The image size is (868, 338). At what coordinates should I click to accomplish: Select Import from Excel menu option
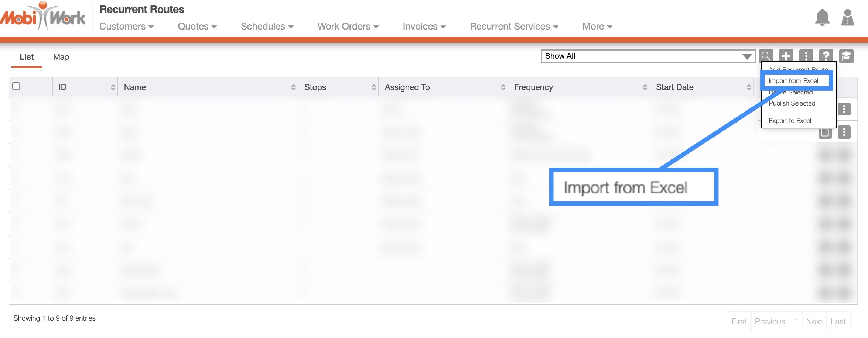click(x=793, y=81)
